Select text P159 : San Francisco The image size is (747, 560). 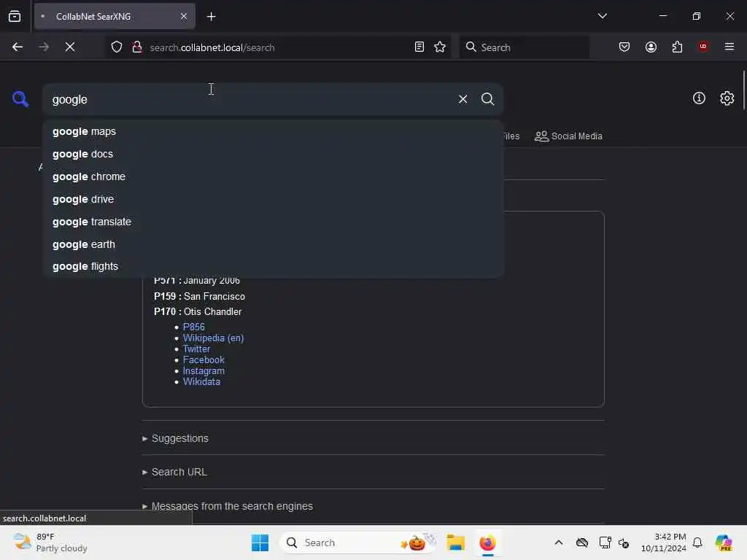199,296
